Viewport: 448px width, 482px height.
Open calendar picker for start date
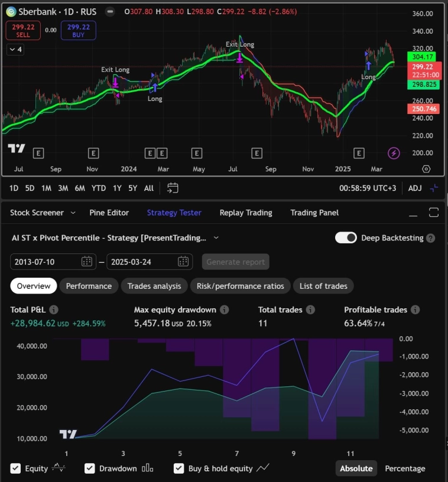pyautogui.click(x=87, y=262)
